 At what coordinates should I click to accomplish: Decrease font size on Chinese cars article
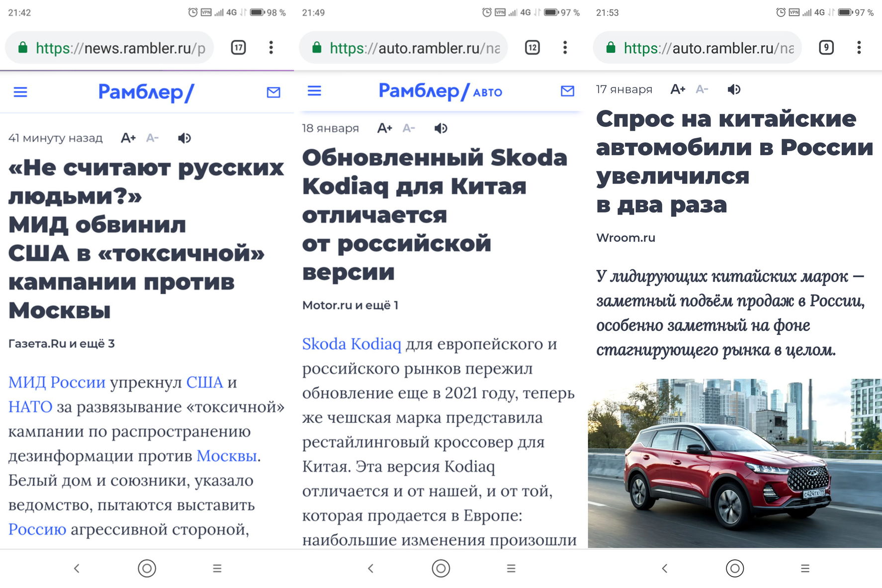[702, 89]
